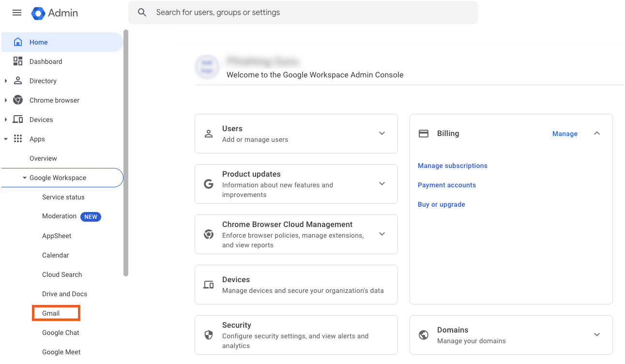Expand the Users card chevron

coord(382,134)
